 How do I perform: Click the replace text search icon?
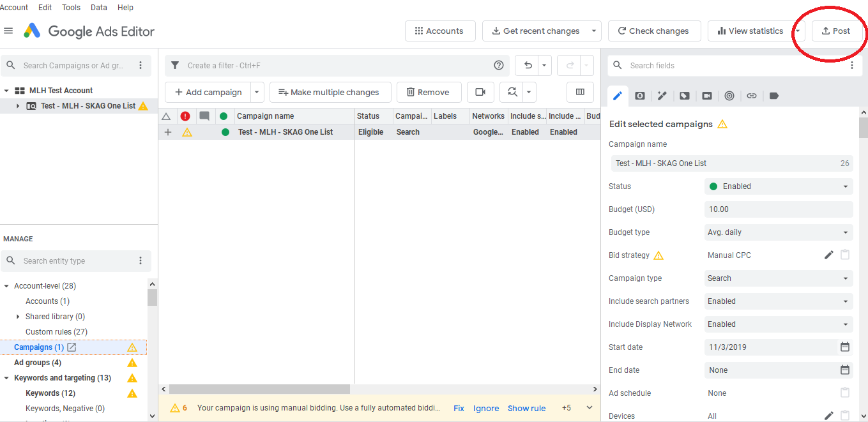click(512, 92)
